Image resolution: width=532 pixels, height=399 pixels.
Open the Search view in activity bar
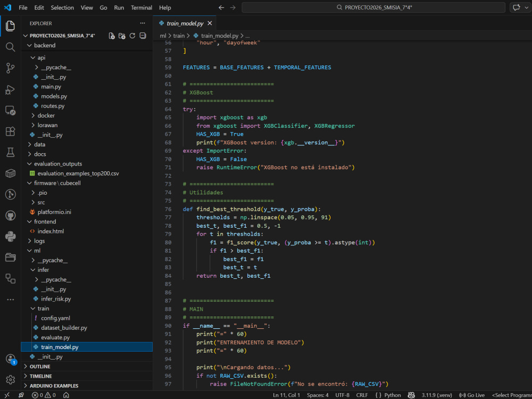tap(10, 47)
